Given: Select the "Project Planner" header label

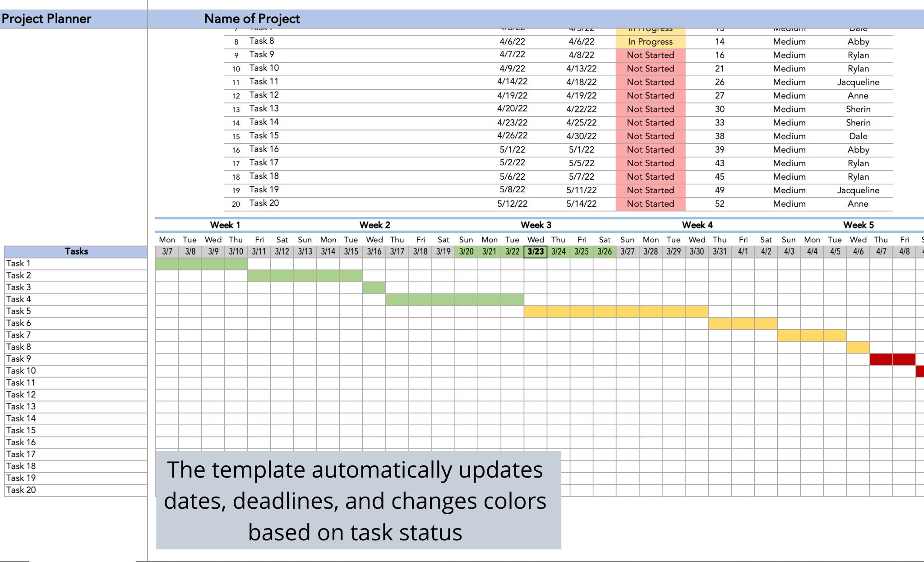Looking at the screenshot, I should (x=46, y=19).
